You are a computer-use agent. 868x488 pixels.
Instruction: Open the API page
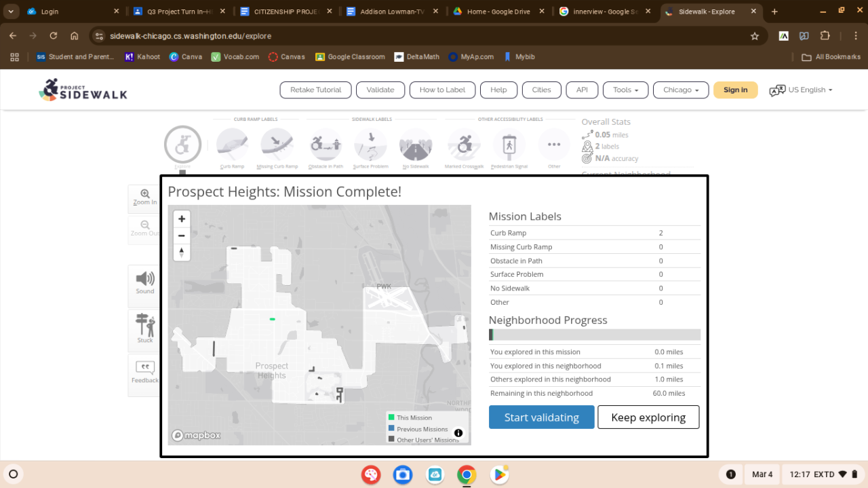[582, 90]
